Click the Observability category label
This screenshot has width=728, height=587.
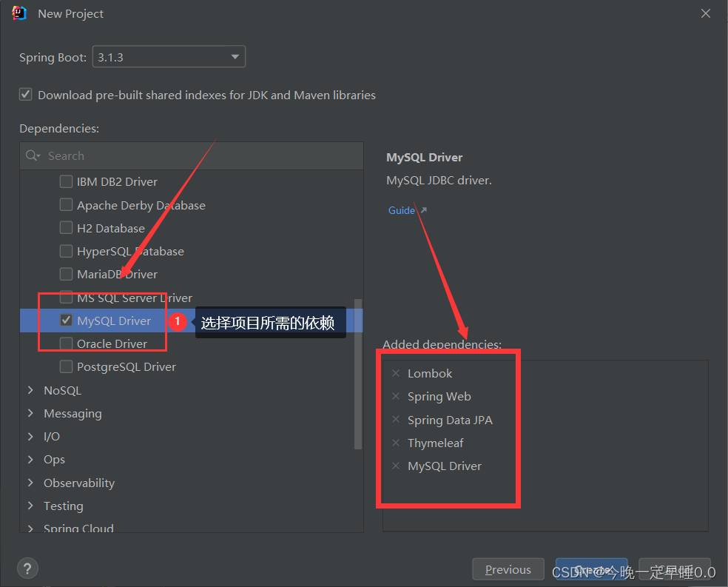(x=79, y=483)
